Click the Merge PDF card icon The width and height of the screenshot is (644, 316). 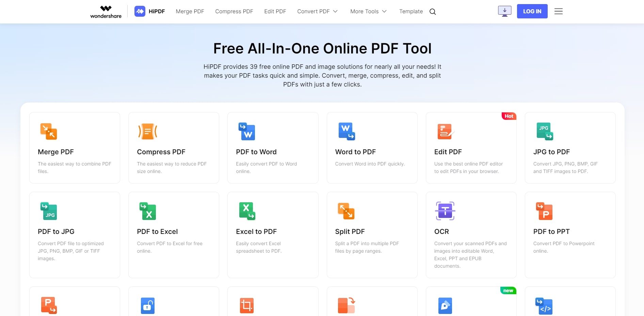tap(49, 131)
